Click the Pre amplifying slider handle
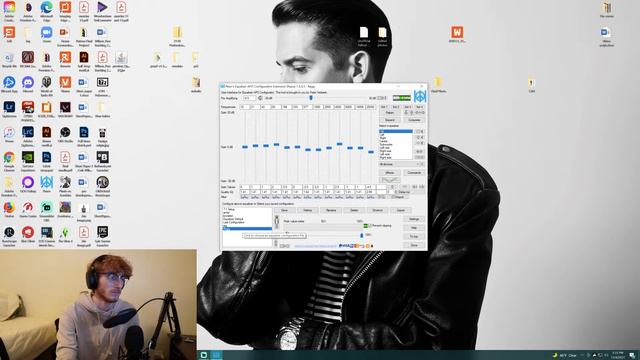Viewport: 640px width, 360px height. point(311,98)
